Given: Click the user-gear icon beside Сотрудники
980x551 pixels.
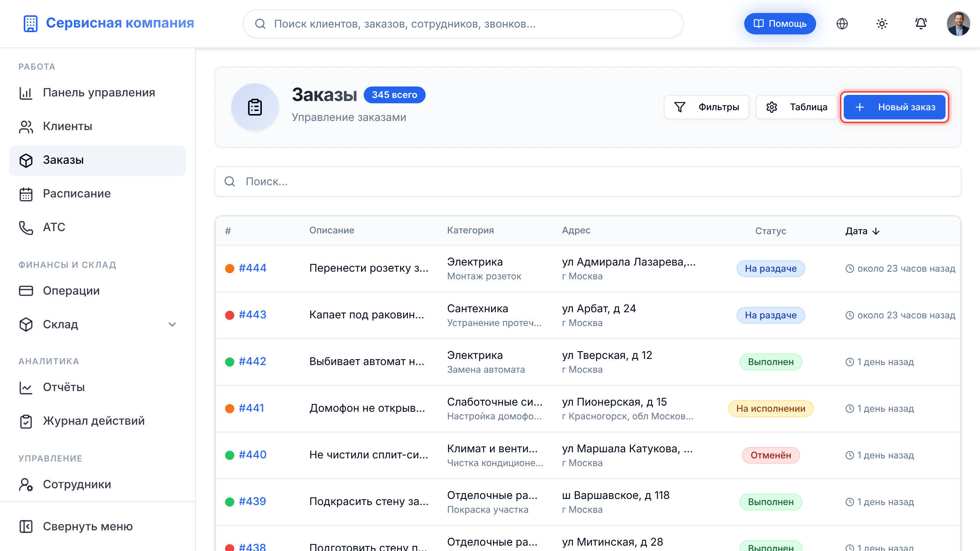Looking at the screenshot, I should (26, 485).
